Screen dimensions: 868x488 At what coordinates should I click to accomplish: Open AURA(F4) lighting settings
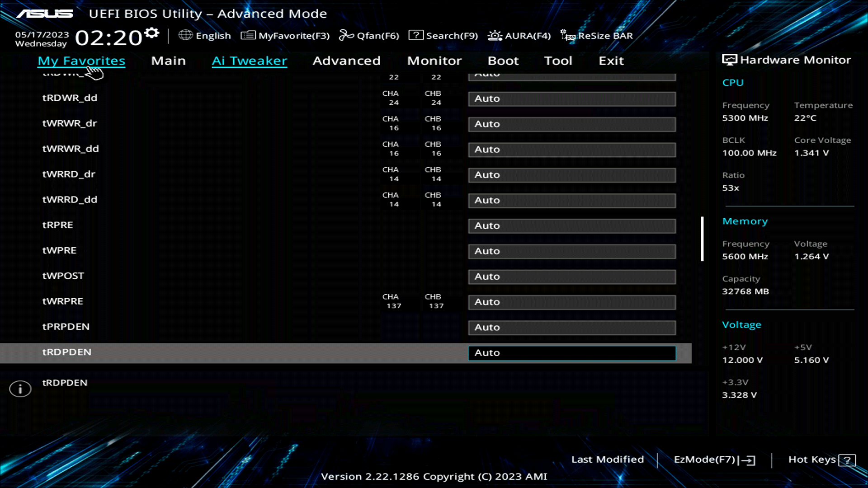pyautogui.click(x=495, y=35)
